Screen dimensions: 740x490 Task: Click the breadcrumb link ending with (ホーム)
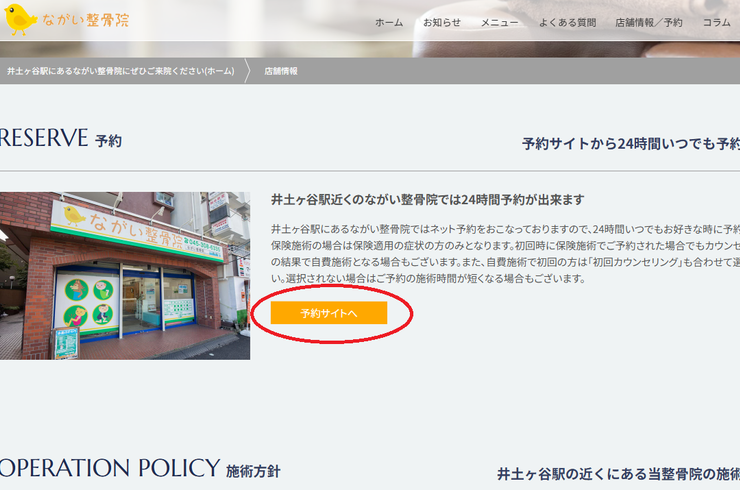click(x=120, y=71)
